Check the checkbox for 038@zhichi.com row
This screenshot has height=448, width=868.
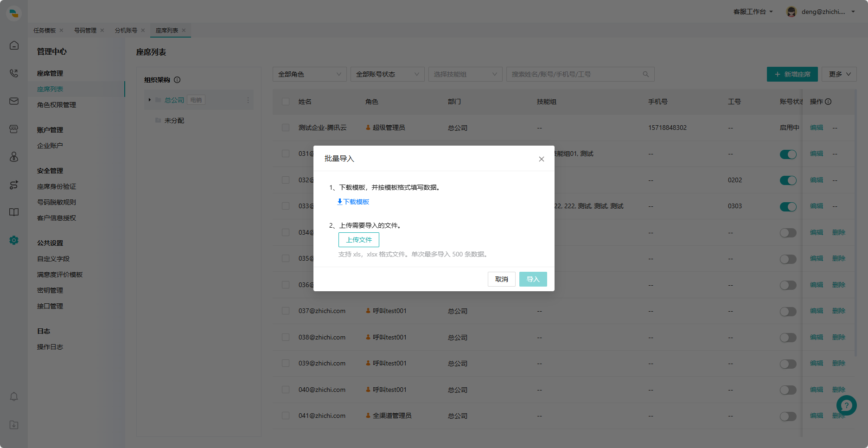pos(286,337)
